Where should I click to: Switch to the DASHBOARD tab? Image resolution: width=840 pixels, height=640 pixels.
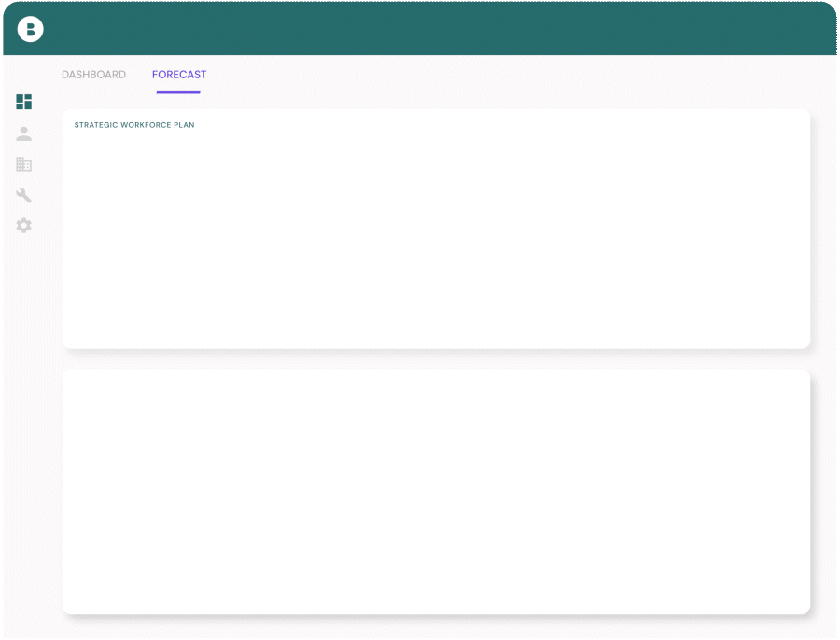[x=93, y=75]
